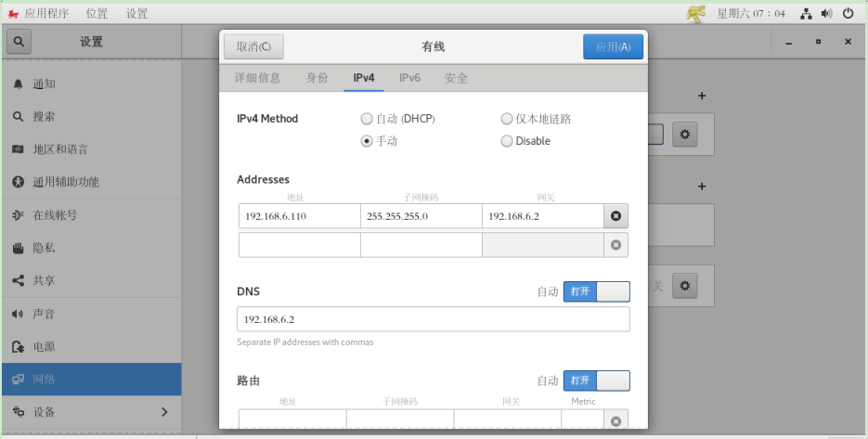Open the power menu icon in top bar
868x439 pixels.
tap(848, 14)
